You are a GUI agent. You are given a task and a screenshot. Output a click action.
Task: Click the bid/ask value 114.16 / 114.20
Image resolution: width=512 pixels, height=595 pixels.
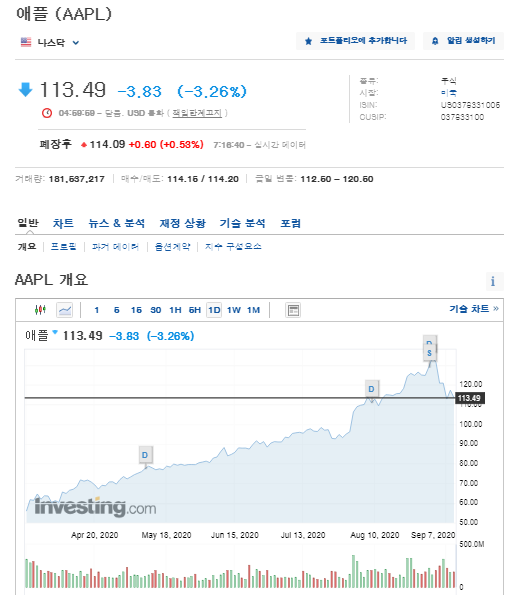tap(203, 179)
